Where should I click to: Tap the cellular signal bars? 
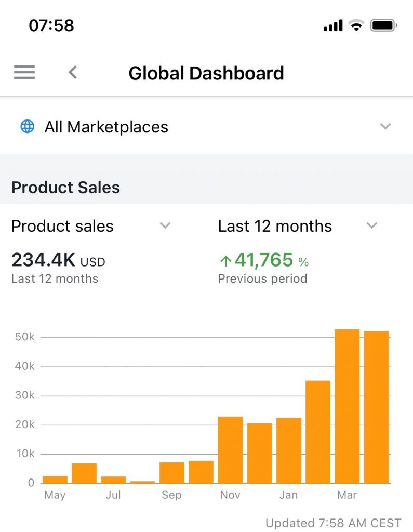(x=333, y=25)
